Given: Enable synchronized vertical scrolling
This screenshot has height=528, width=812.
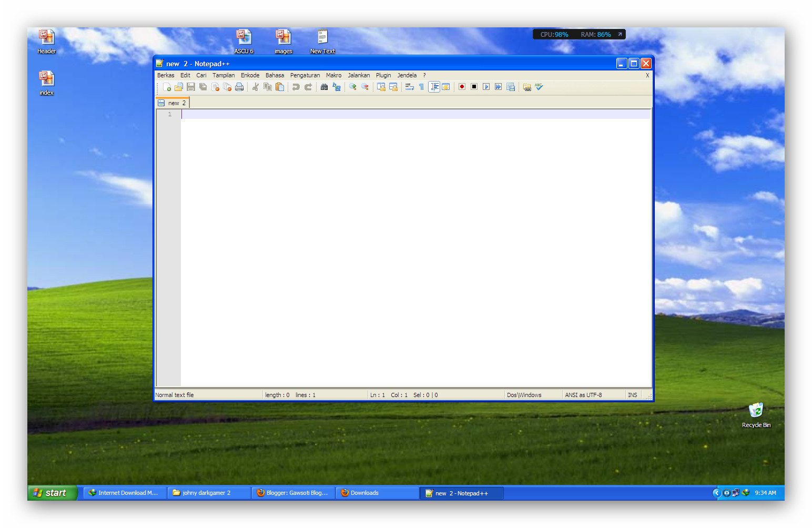Looking at the screenshot, I should [381, 87].
